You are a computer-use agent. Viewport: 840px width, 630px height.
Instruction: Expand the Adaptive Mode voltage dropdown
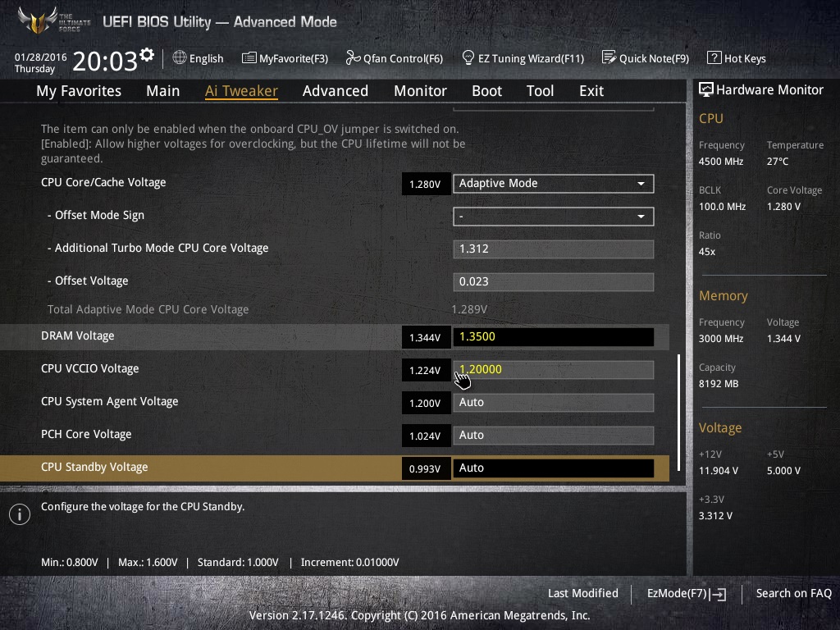point(554,184)
